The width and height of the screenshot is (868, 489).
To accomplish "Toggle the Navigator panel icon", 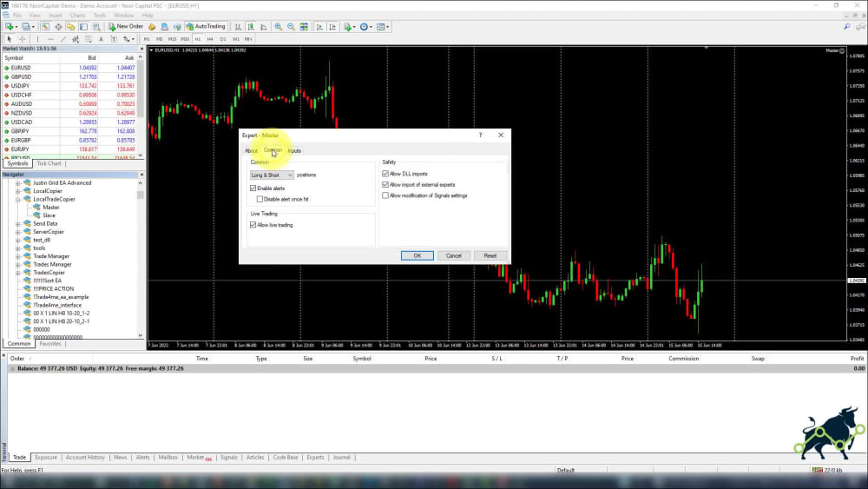I will tap(71, 27).
